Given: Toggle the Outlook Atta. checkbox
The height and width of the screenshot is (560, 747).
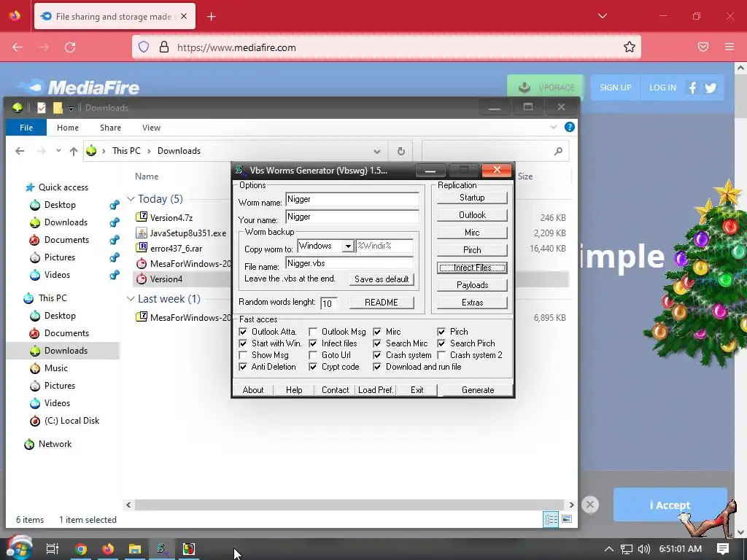Looking at the screenshot, I should [243, 332].
